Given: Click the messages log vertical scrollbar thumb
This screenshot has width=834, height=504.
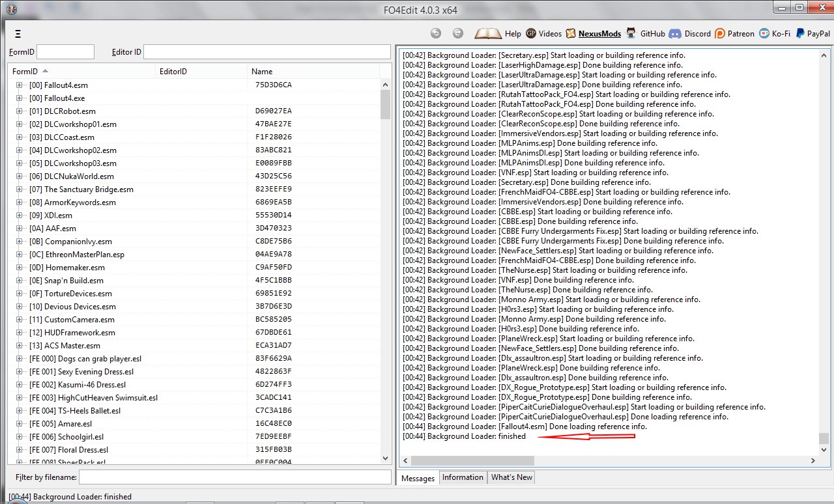Looking at the screenshot, I should [824, 438].
